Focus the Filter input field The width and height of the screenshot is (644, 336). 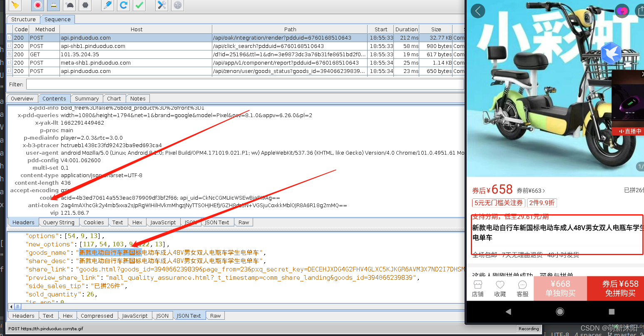pyautogui.click(x=245, y=84)
